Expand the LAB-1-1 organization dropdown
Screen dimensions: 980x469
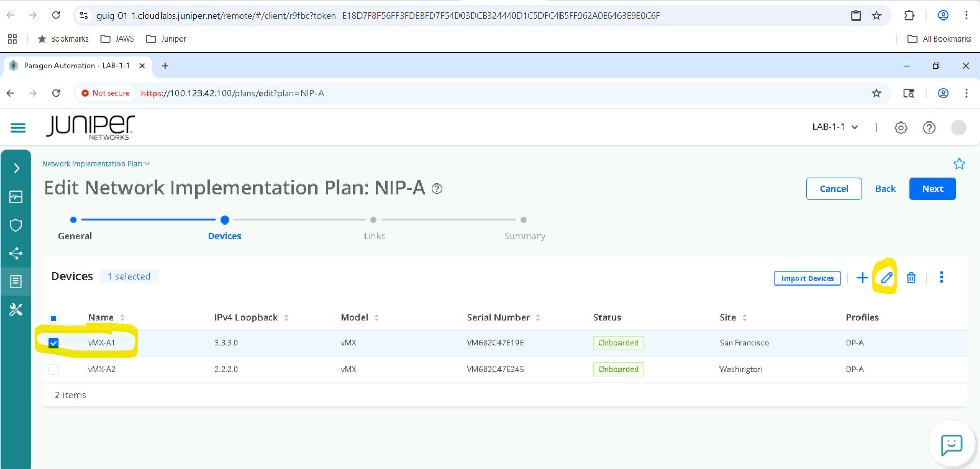(x=835, y=127)
